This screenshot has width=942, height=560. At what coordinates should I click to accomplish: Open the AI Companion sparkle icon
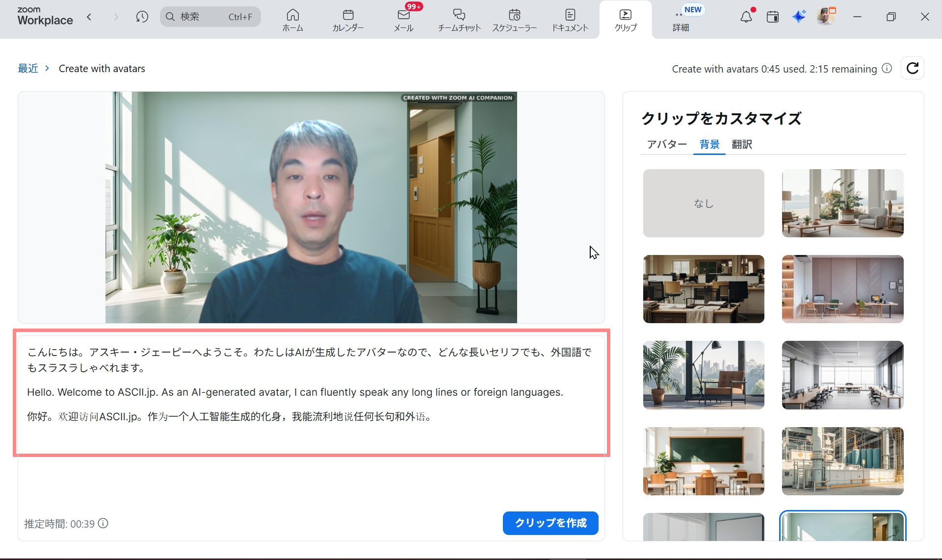[799, 17]
